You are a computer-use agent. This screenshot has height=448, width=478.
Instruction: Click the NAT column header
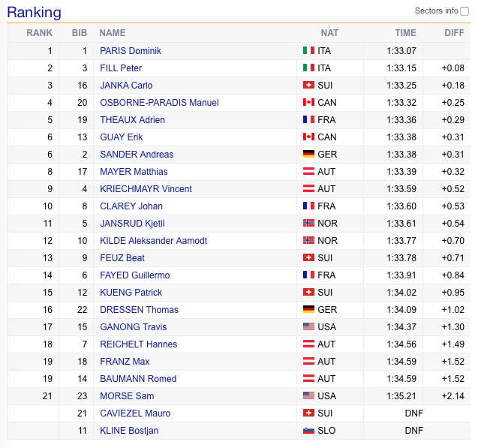point(329,33)
